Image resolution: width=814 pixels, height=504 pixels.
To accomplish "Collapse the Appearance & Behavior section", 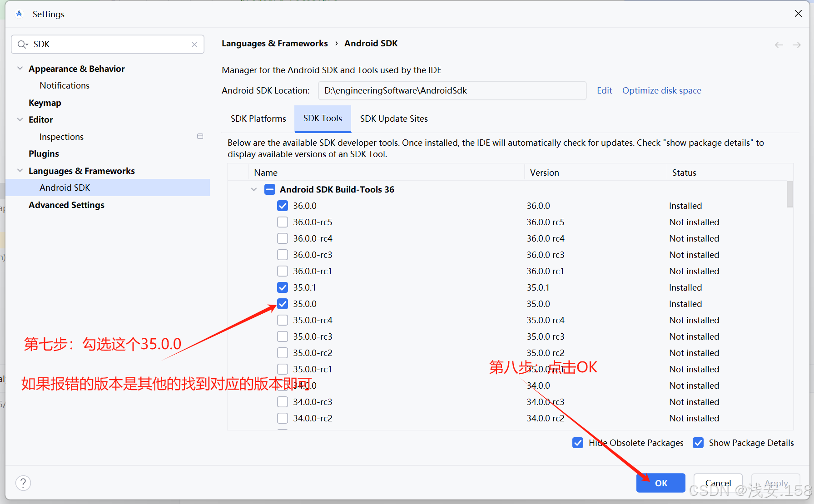I will click(x=20, y=69).
